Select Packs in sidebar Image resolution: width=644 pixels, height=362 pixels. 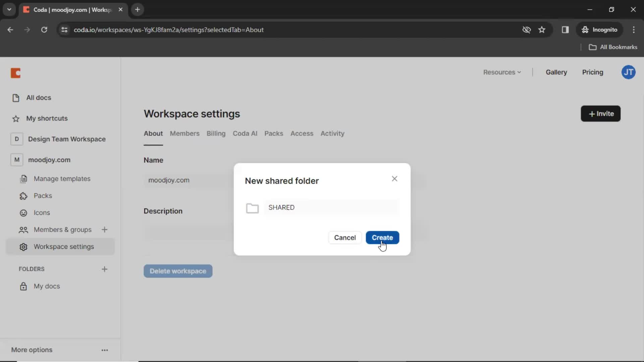[43, 196]
